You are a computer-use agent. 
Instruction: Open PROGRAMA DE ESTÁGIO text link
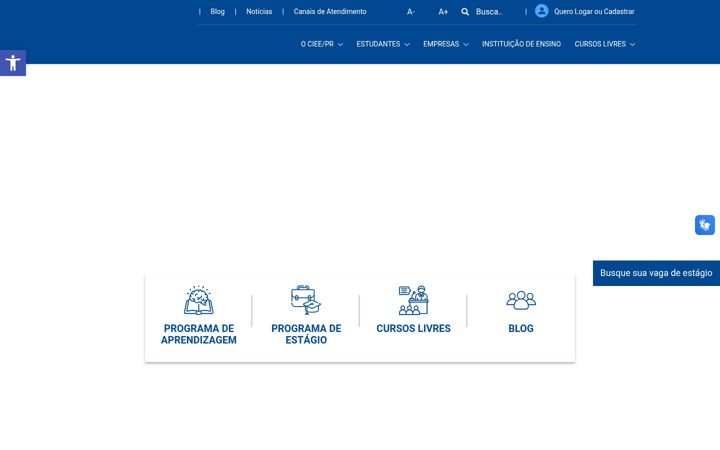click(306, 334)
